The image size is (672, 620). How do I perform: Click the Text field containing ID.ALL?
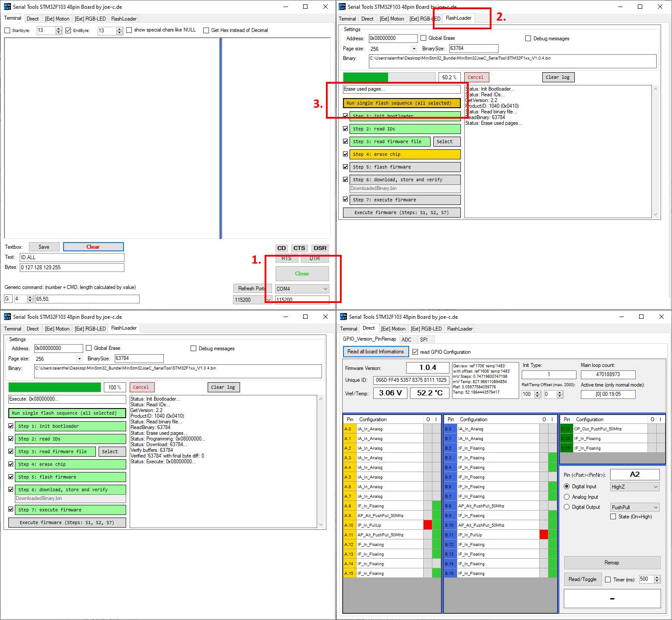(x=72, y=257)
